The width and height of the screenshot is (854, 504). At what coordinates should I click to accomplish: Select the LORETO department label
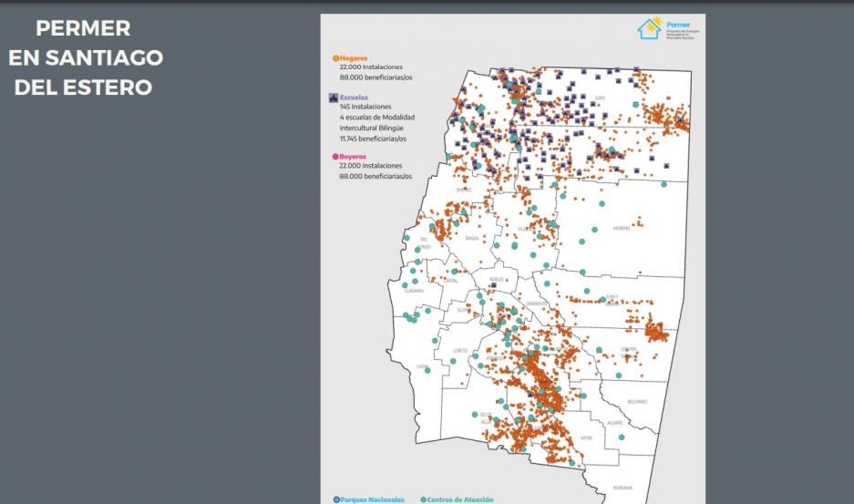coord(460,350)
